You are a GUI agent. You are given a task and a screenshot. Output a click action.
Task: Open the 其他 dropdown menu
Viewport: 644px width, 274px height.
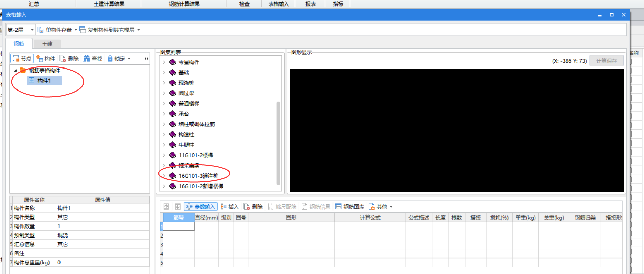pyautogui.click(x=380, y=207)
